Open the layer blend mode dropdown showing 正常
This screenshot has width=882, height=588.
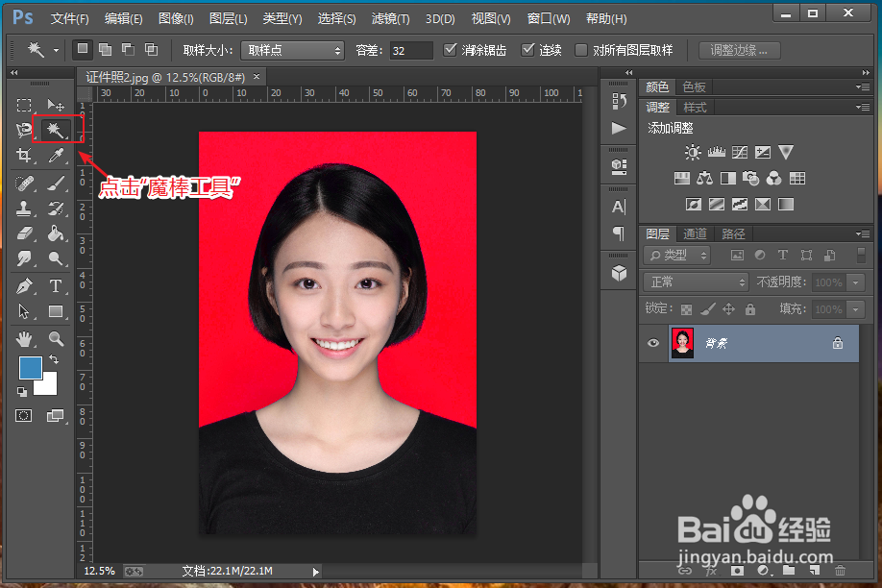[695, 282]
